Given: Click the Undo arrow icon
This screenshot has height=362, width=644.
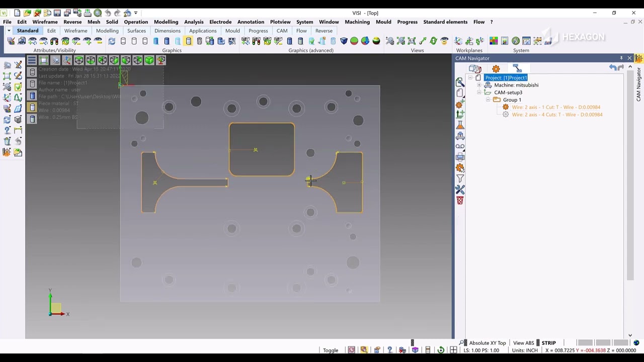Looking at the screenshot, I should pyautogui.click(x=108, y=13).
